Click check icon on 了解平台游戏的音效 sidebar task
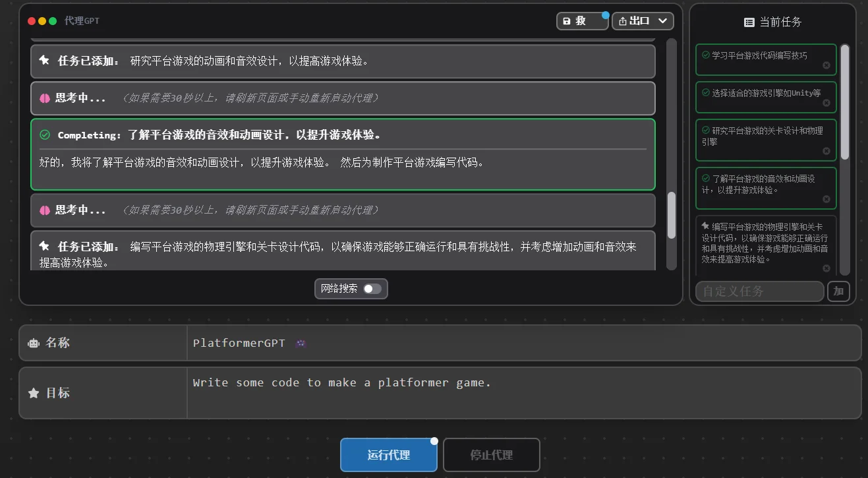 (x=706, y=179)
